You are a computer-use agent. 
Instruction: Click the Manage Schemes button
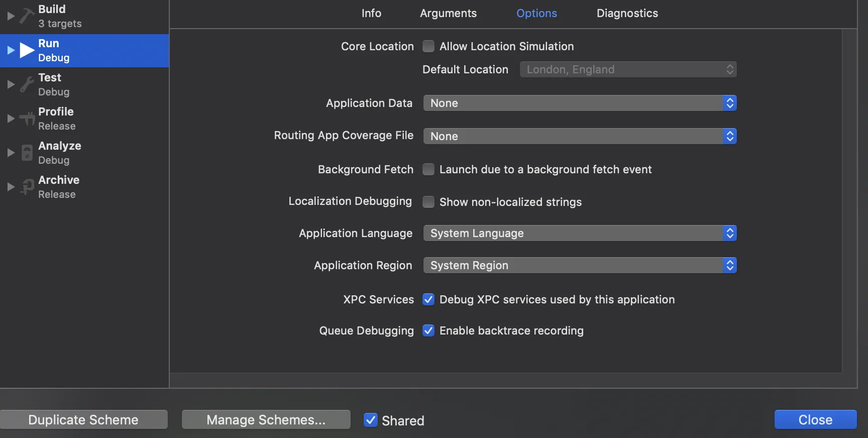(266, 419)
